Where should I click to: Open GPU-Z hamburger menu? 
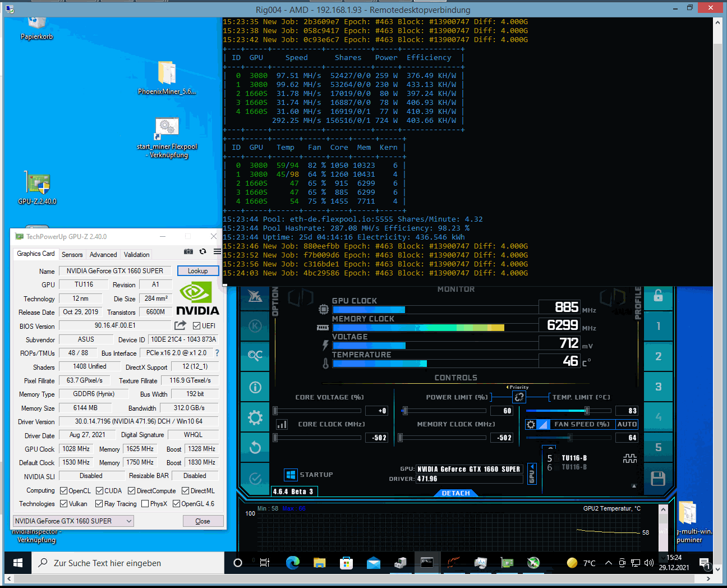[217, 251]
